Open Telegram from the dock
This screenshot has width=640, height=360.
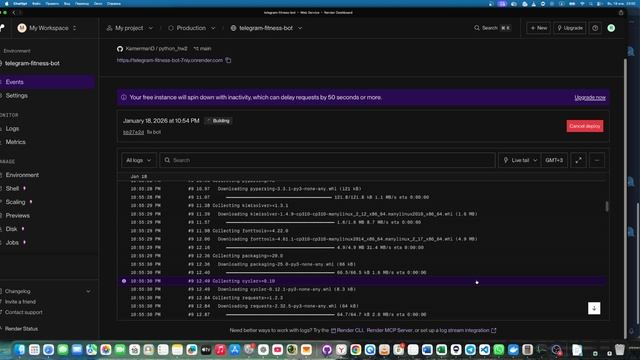[x=470, y=350]
